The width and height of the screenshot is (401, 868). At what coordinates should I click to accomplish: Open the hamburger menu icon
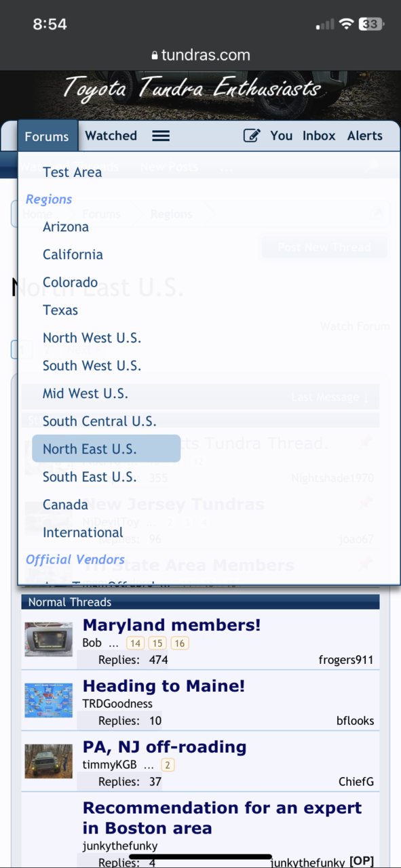pos(161,136)
